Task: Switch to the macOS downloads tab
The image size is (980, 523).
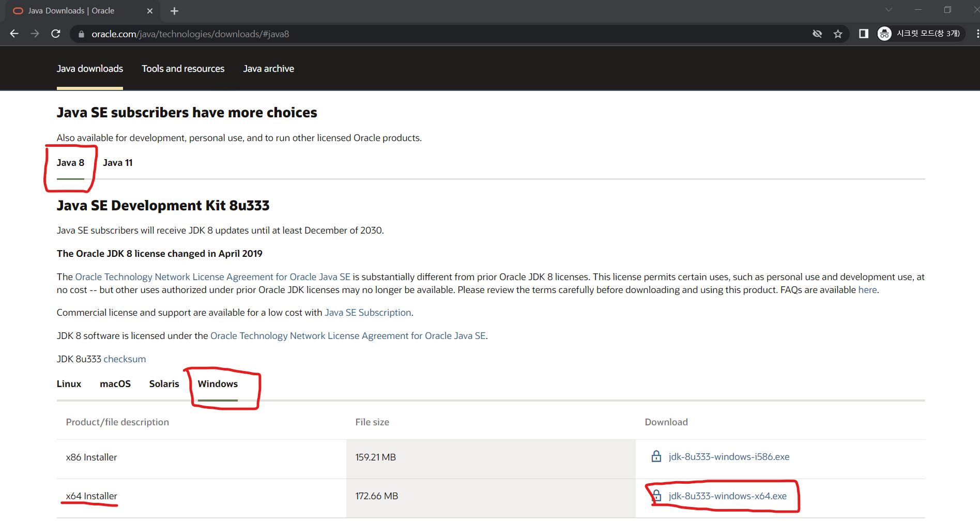Action: pos(115,384)
